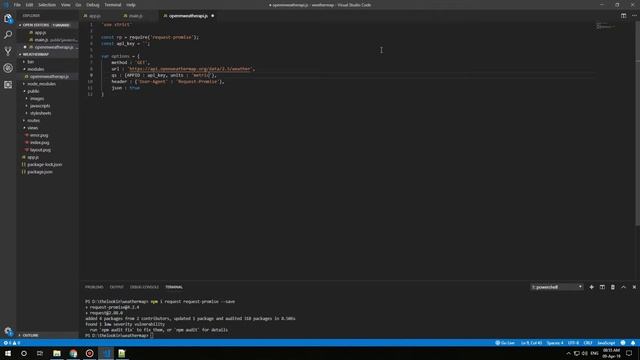Open the Selection menu
This screenshot has width=640, height=360.
pos(47,5)
